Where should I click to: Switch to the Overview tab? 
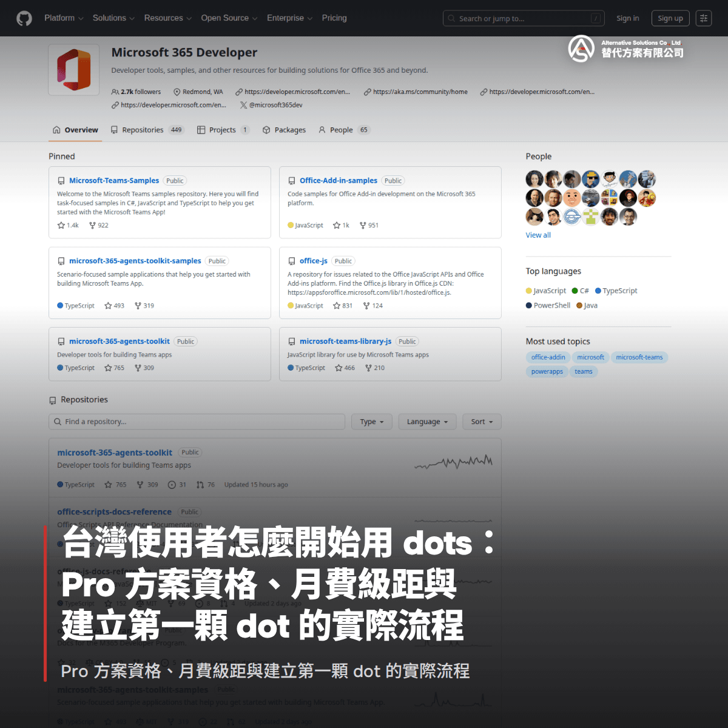[x=75, y=130]
